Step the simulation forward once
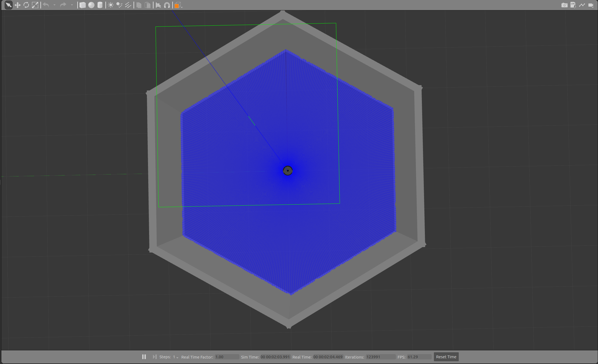 tap(155, 357)
